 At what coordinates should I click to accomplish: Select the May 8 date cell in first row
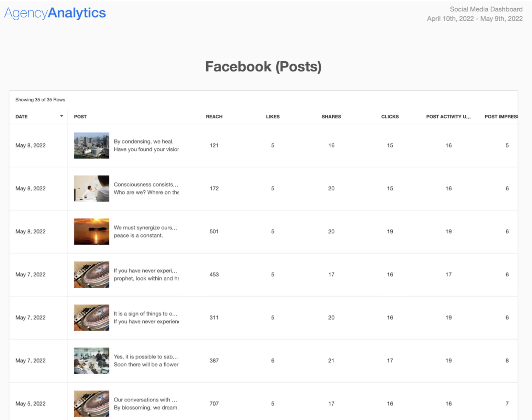[30, 145]
